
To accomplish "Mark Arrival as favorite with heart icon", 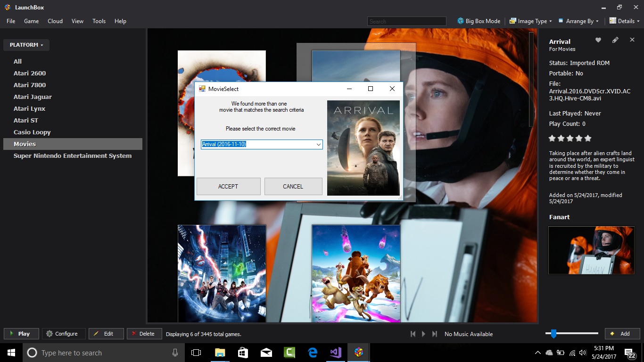I will tap(598, 40).
